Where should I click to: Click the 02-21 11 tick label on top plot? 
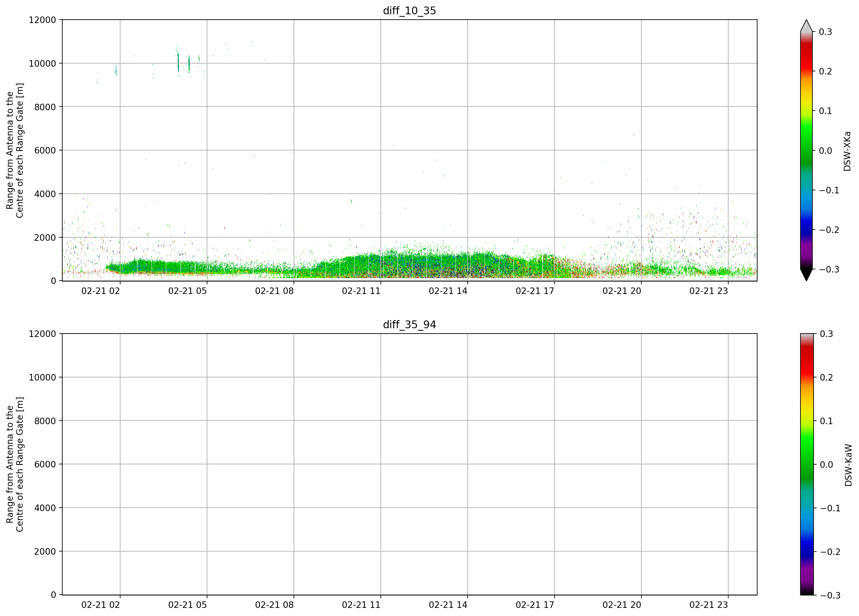tap(361, 291)
